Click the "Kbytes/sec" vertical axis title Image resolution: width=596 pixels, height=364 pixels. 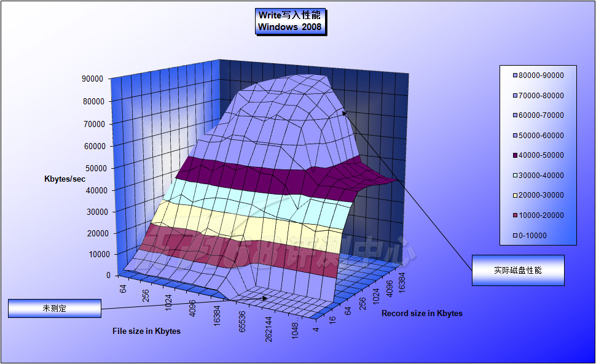tap(65, 179)
